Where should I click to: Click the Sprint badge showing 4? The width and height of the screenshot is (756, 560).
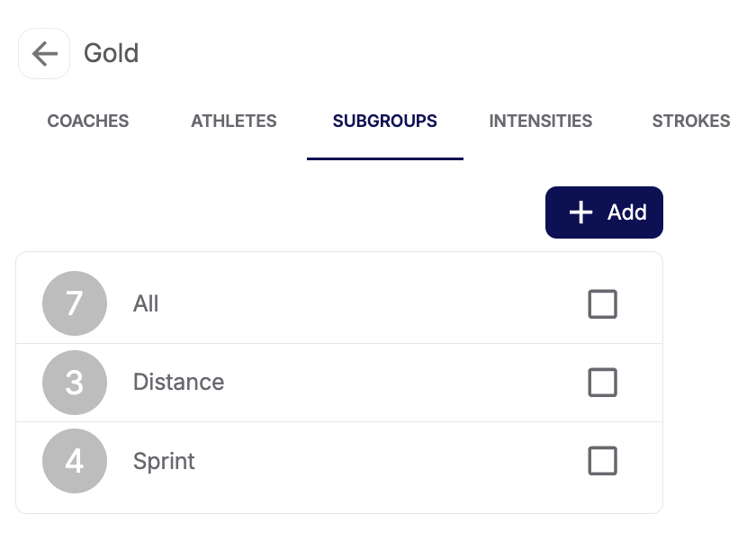(75, 461)
